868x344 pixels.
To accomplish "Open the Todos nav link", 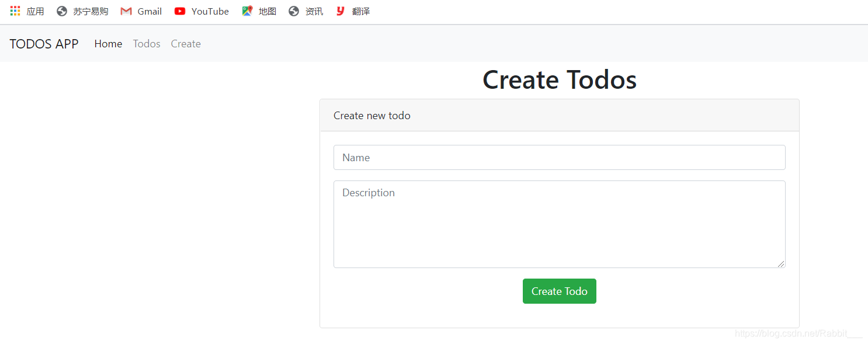I will pos(147,44).
